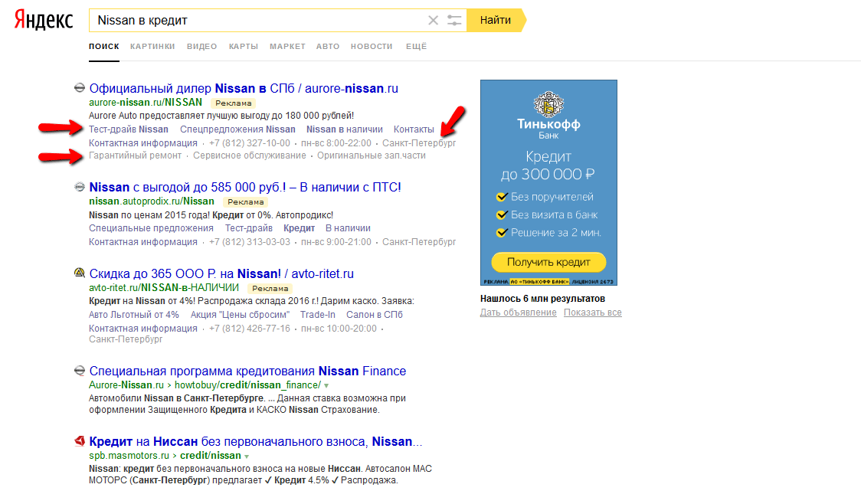Click favicon next to Nissan с выгодой result

point(80,187)
